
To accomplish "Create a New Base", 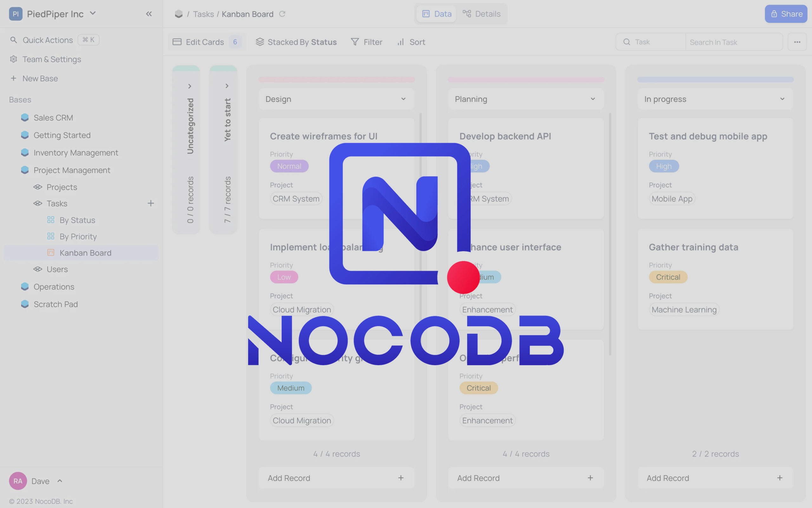I will pyautogui.click(x=40, y=78).
